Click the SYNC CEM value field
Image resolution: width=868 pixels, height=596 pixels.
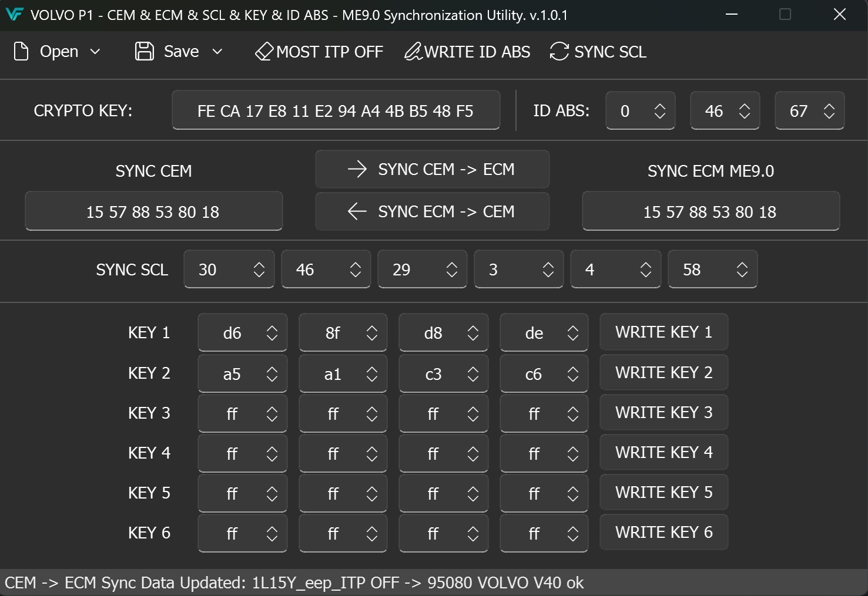[154, 211]
